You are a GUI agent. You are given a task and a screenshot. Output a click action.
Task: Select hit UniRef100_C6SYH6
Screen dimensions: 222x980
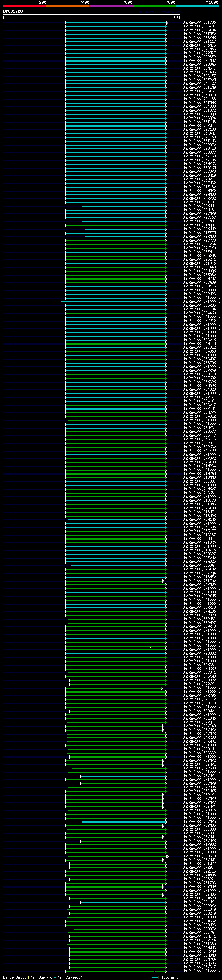coord(199,38)
